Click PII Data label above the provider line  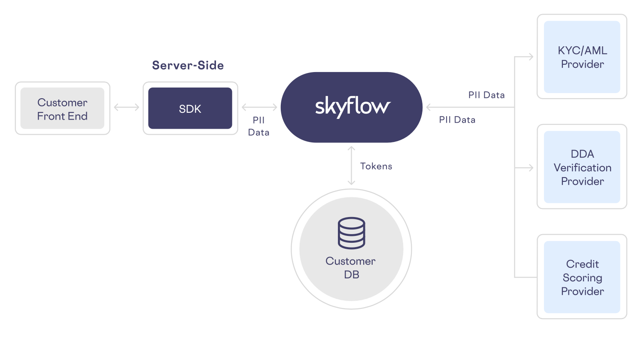486,95
